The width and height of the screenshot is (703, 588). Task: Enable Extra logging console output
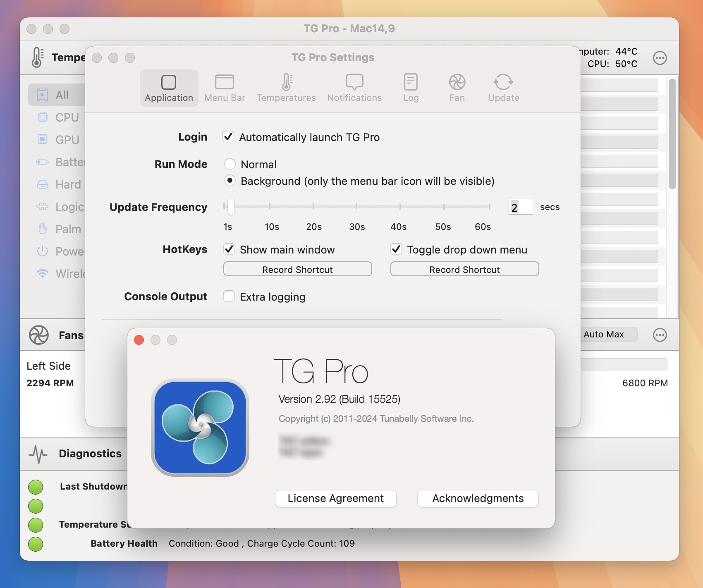tap(229, 296)
